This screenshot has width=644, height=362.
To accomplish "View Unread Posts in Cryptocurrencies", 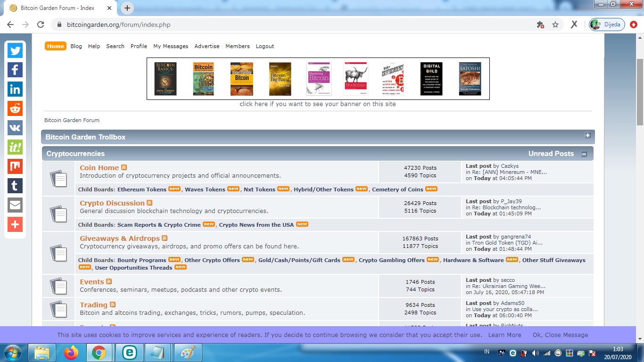I will click(551, 154).
